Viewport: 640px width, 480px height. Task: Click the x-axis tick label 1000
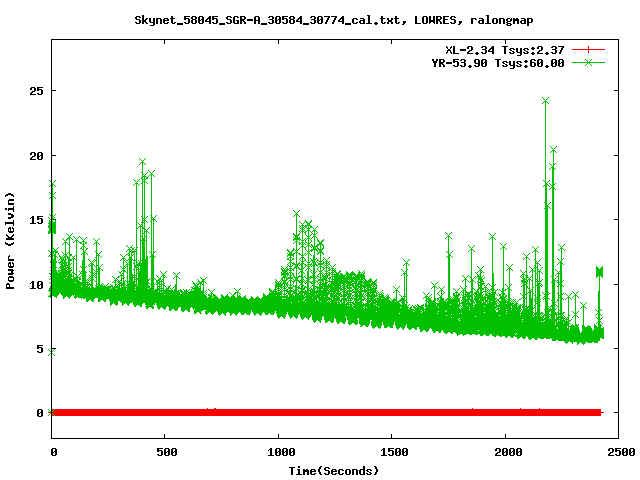click(281, 452)
